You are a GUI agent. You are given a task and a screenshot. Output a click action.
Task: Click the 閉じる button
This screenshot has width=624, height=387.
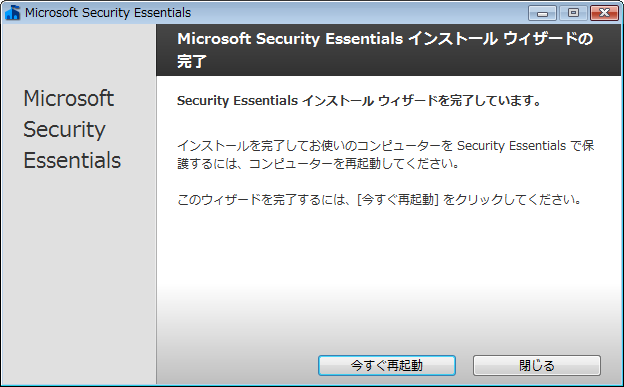(x=537, y=365)
